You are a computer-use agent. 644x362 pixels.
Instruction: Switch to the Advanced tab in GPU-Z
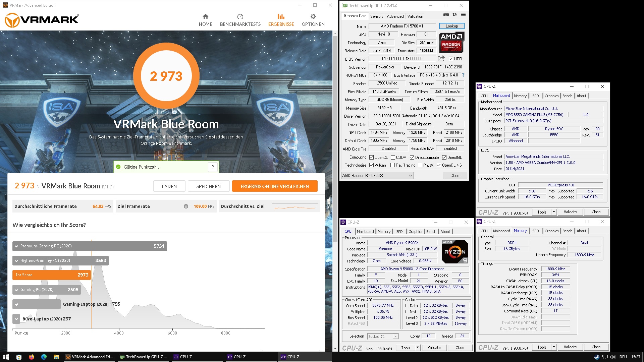(395, 16)
